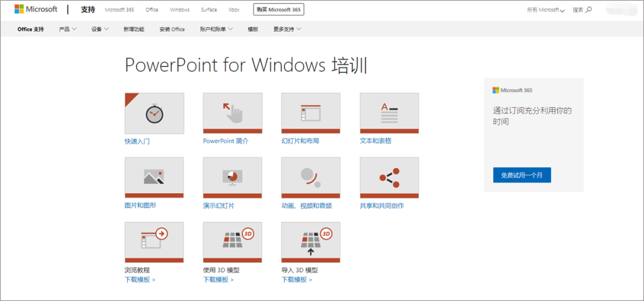The height and width of the screenshot is (301, 644).
Task: Open the PowerPoint 简介 text link
Action: (225, 141)
